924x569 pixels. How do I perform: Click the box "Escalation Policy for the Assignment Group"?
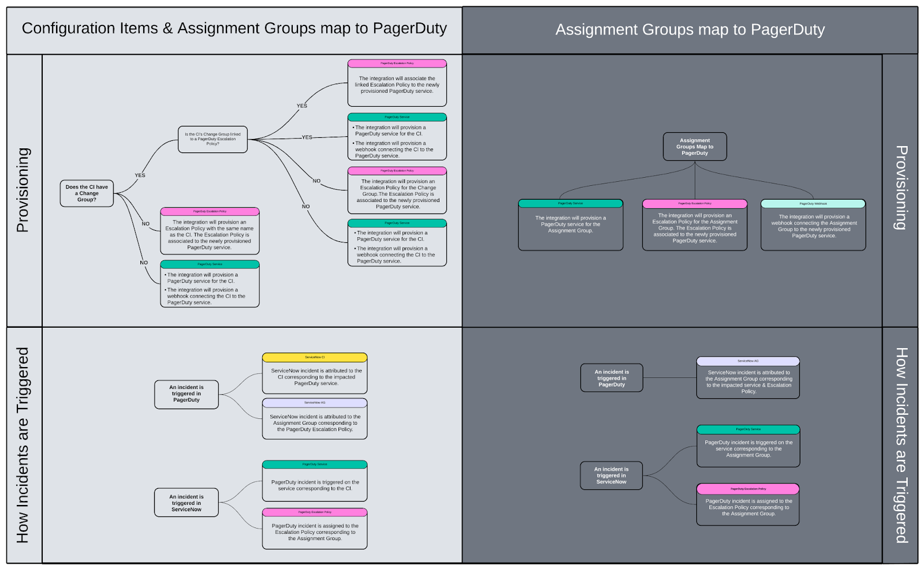click(695, 225)
